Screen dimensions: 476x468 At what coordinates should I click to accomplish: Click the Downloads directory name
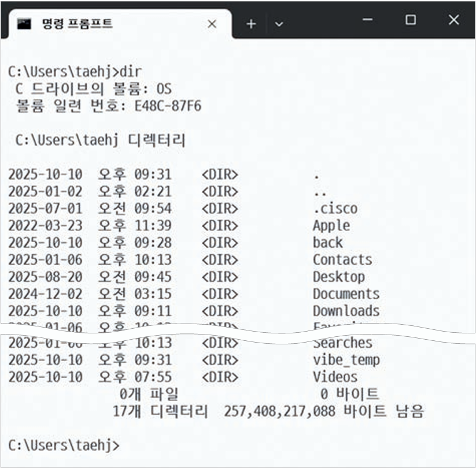pyautogui.click(x=346, y=311)
